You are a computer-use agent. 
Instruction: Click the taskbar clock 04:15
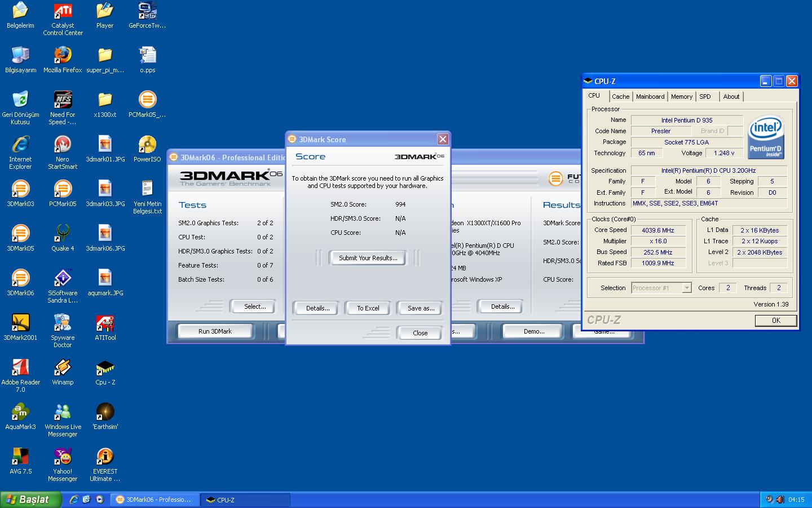[796, 500]
